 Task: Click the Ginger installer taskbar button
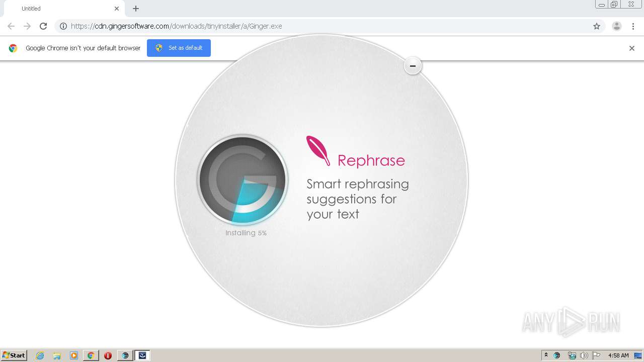(125, 355)
